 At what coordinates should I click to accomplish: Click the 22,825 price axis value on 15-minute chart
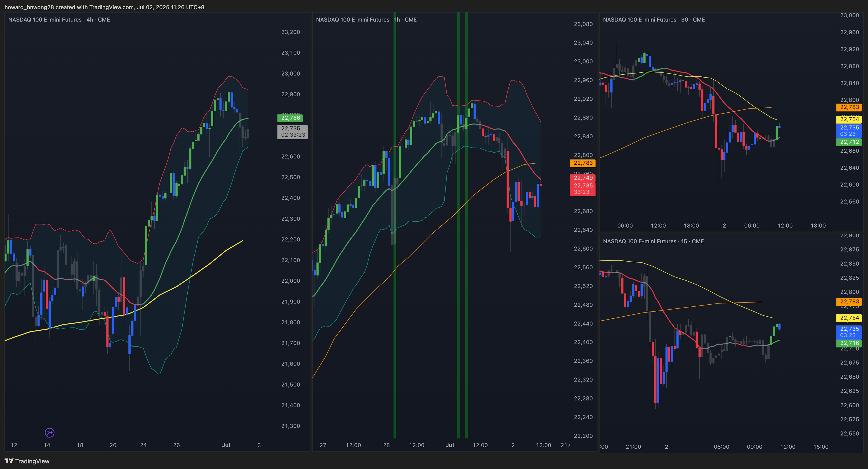point(849,278)
